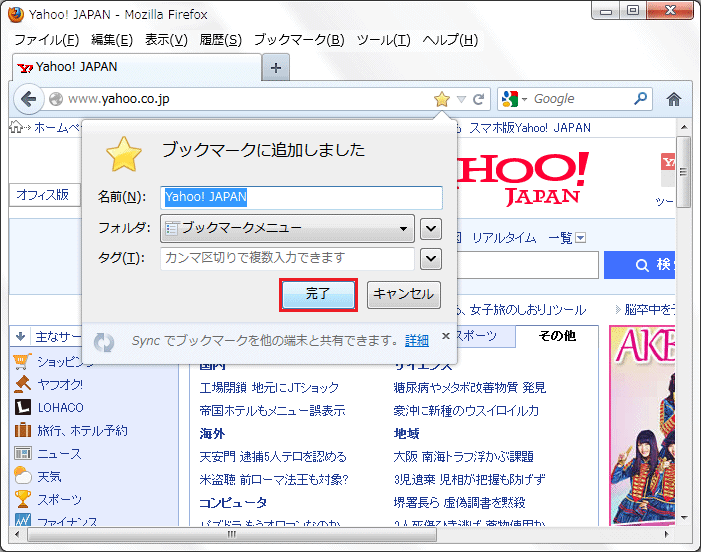The width and height of the screenshot is (701, 552).
Task: Select the その他 news tab
Action: [x=557, y=336]
